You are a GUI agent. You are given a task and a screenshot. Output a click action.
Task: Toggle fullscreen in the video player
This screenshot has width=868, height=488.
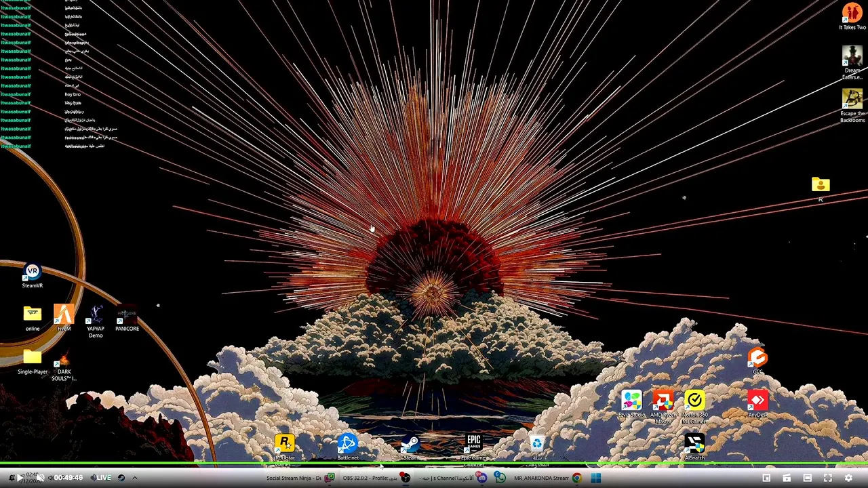coord(827,478)
